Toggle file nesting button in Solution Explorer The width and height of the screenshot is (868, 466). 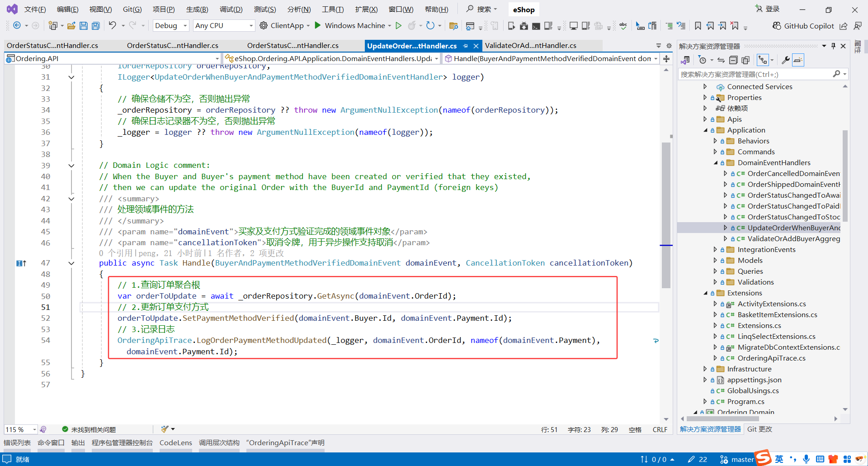763,60
